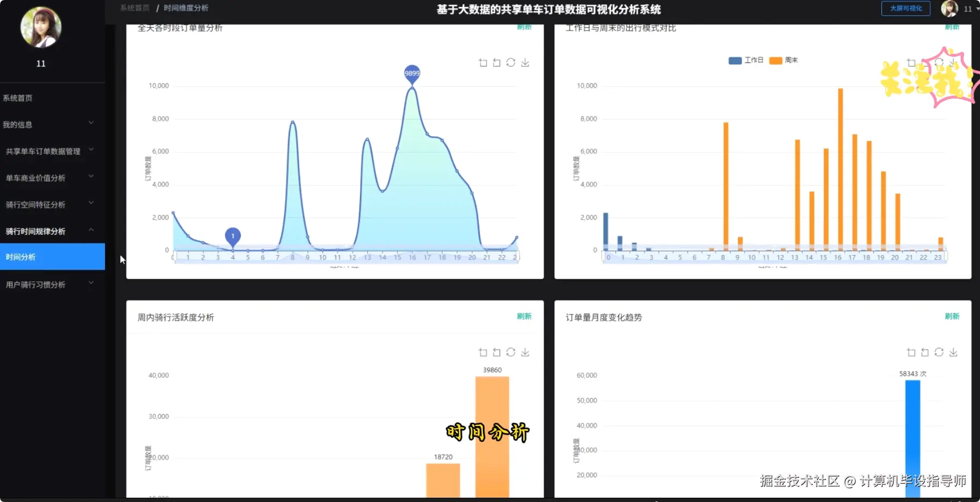This screenshot has width=980, height=502.
Task: Click the 周内骑行活跃度分析 chart title
Action: (x=176, y=317)
